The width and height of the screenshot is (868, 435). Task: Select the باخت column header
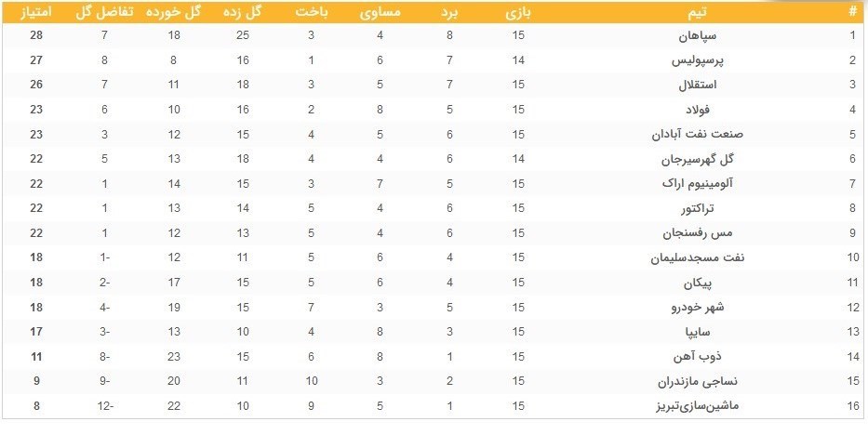pos(313,12)
